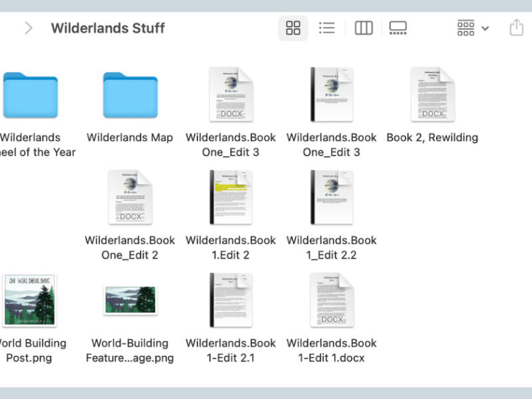Select the Wilderlands Map folder icon
532x399 pixels.
(x=130, y=95)
